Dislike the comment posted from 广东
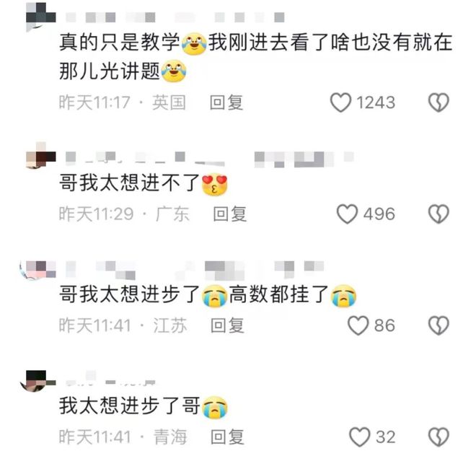 click(x=438, y=214)
